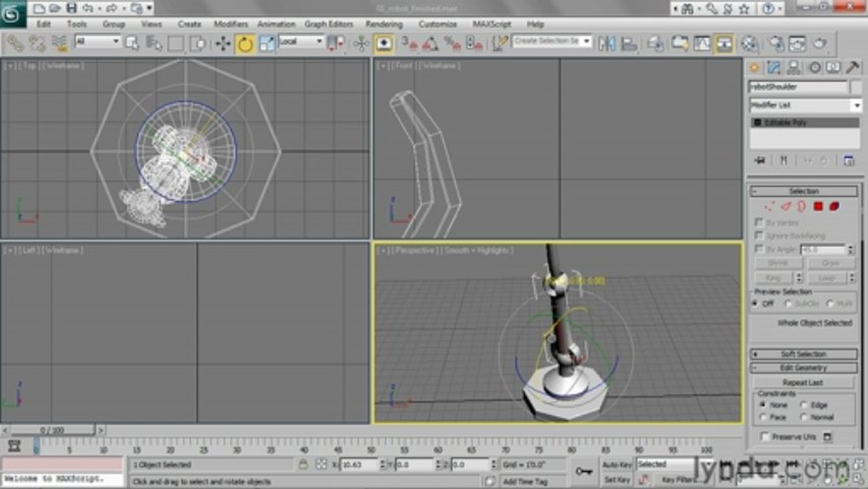The image size is (868, 489).
Task: Open the Modifier List dropdown
Action: tap(805, 105)
